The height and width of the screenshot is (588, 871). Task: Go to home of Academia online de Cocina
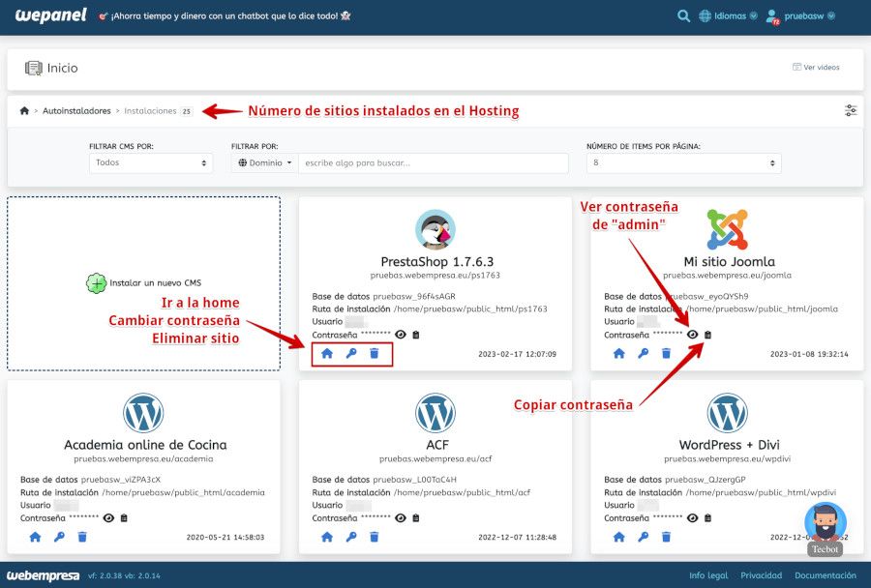pos(35,537)
